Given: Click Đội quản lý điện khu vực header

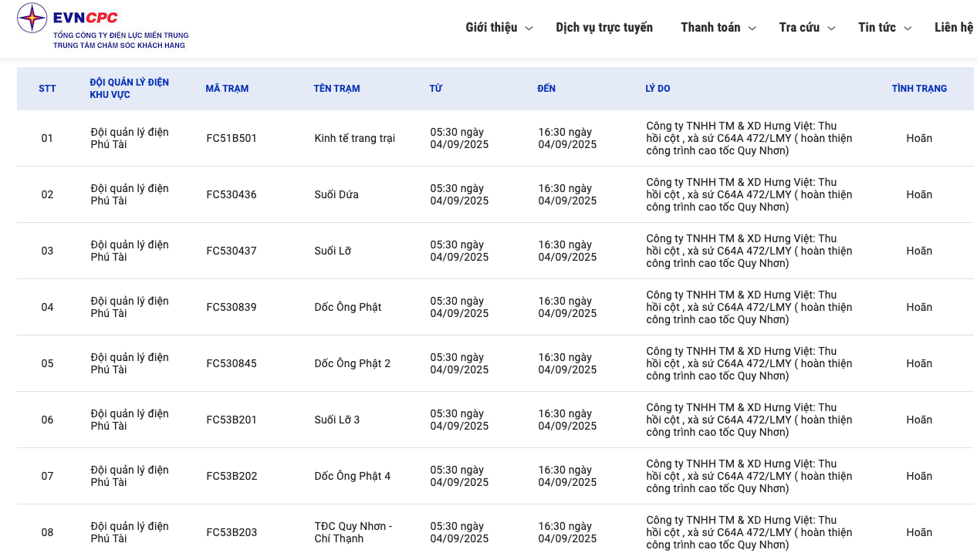Looking at the screenshot, I should [x=129, y=89].
